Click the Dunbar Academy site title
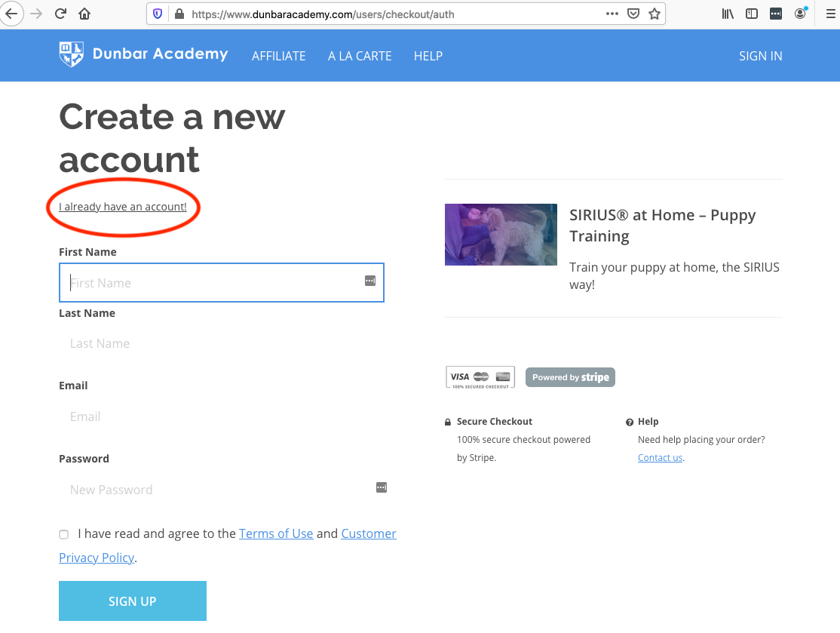The image size is (840, 633). pos(160,54)
